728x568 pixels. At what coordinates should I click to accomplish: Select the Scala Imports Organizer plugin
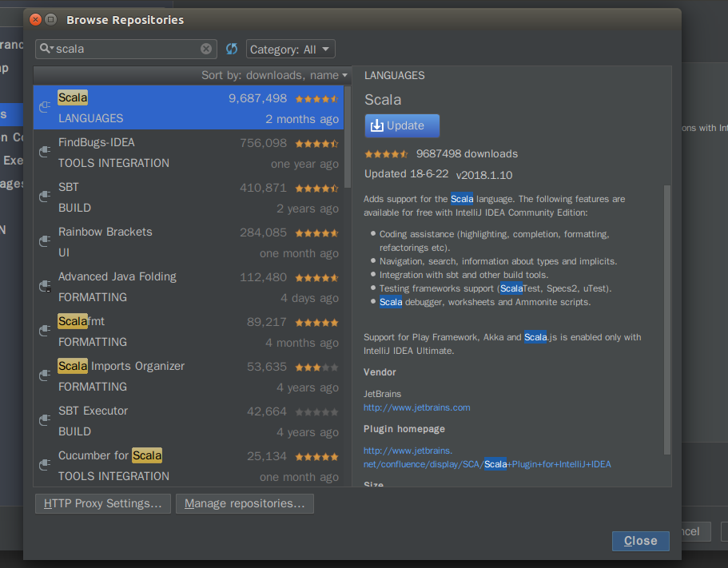pyautogui.click(x=189, y=375)
